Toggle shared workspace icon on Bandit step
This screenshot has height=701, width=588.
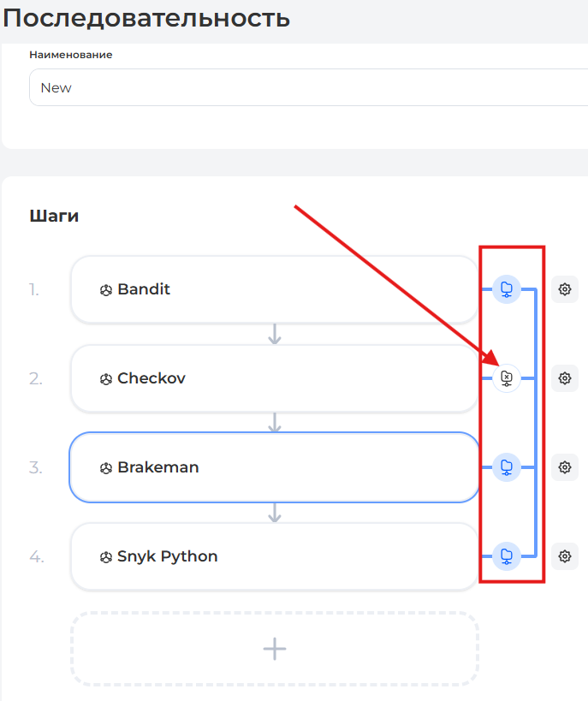point(507,289)
